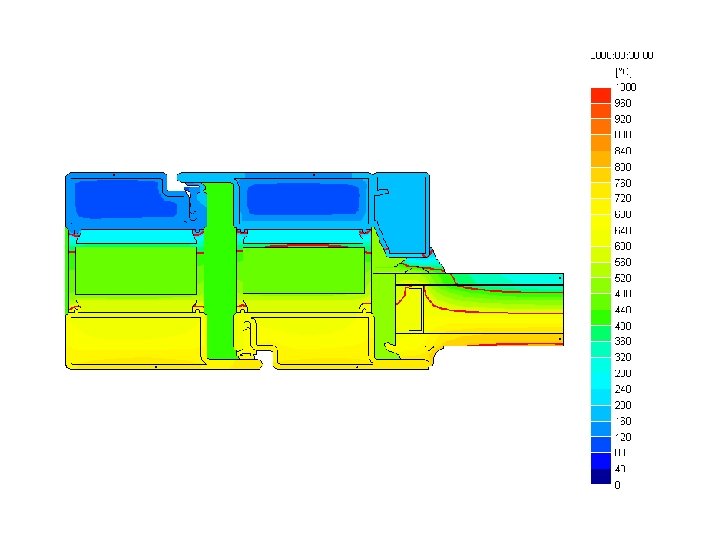Click the darkest navy band at legend bottom
Image resolution: width=720 pixels, height=540 pixels.
tap(601, 477)
